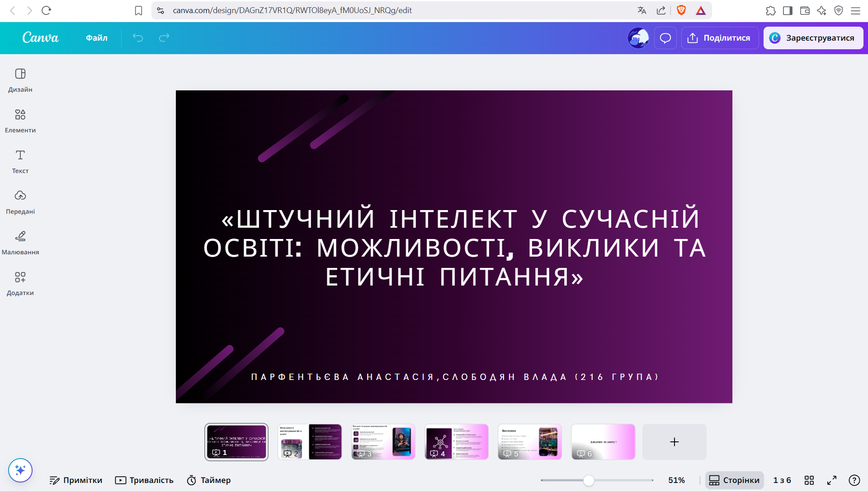Reload the browser page

pos(46,10)
